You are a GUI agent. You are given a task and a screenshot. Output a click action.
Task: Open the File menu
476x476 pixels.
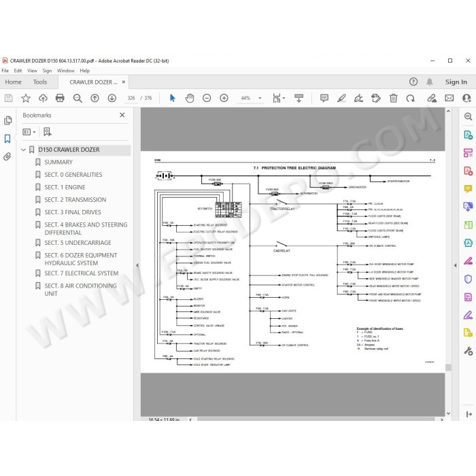(x=5, y=71)
